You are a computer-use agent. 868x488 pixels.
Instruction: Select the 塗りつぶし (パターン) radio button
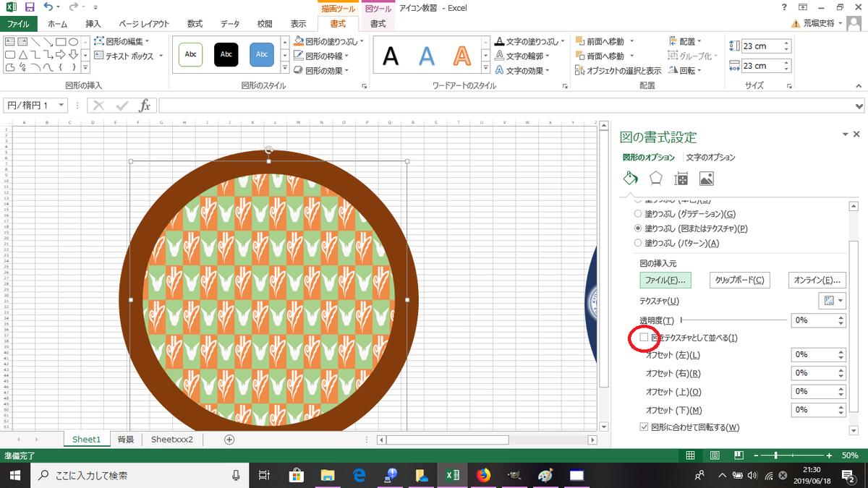coord(637,241)
